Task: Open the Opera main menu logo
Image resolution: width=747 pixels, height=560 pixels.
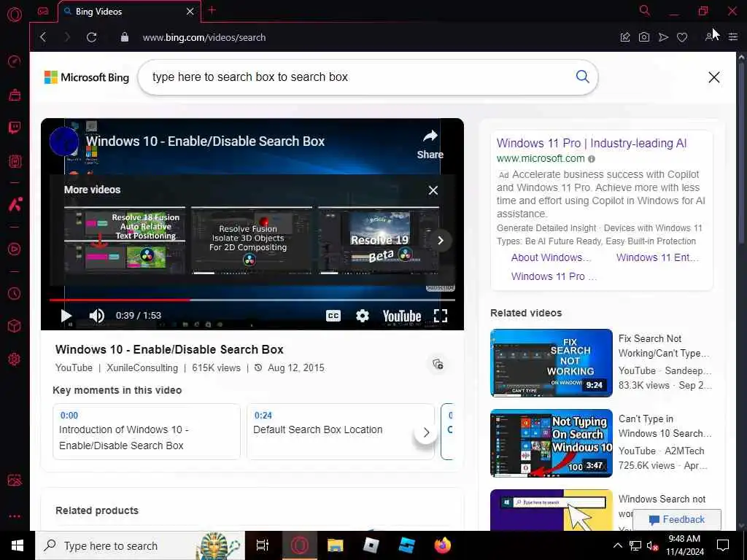Action: [15, 15]
